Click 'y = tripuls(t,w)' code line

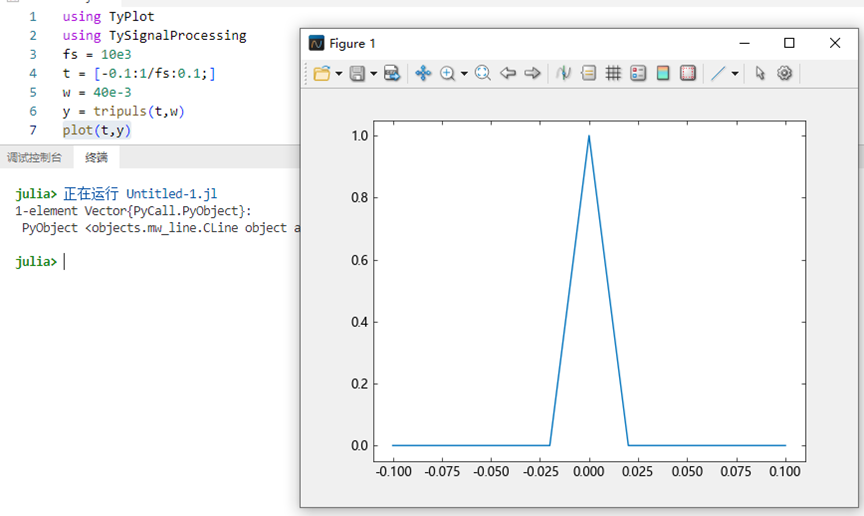pos(123,111)
